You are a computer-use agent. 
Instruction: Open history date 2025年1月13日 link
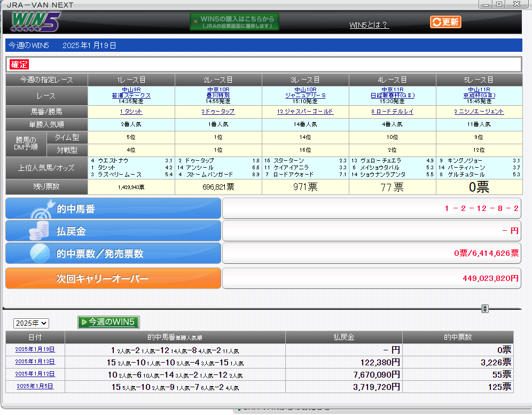click(35, 362)
